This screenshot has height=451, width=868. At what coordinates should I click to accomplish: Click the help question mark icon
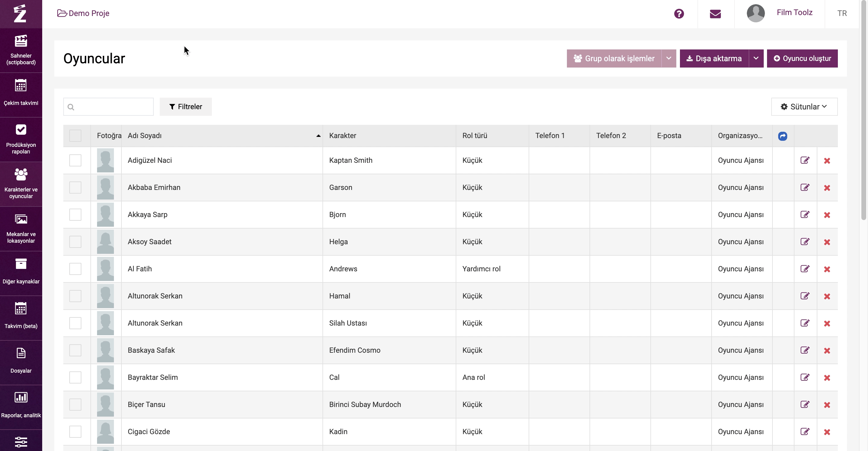(679, 14)
